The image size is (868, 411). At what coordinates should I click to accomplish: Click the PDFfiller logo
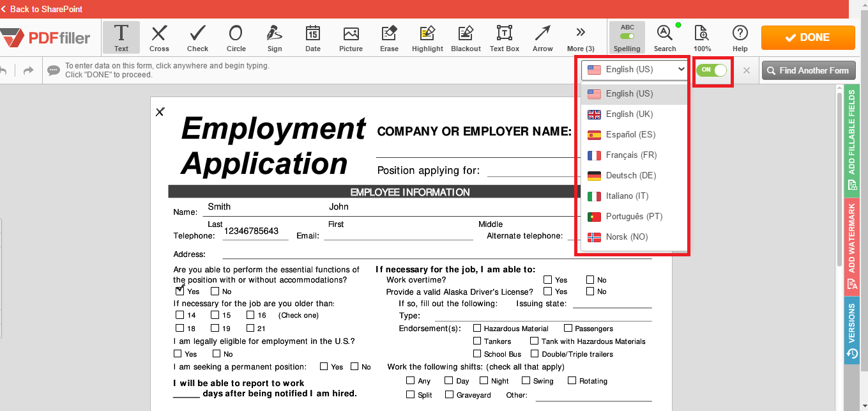coord(46,38)
